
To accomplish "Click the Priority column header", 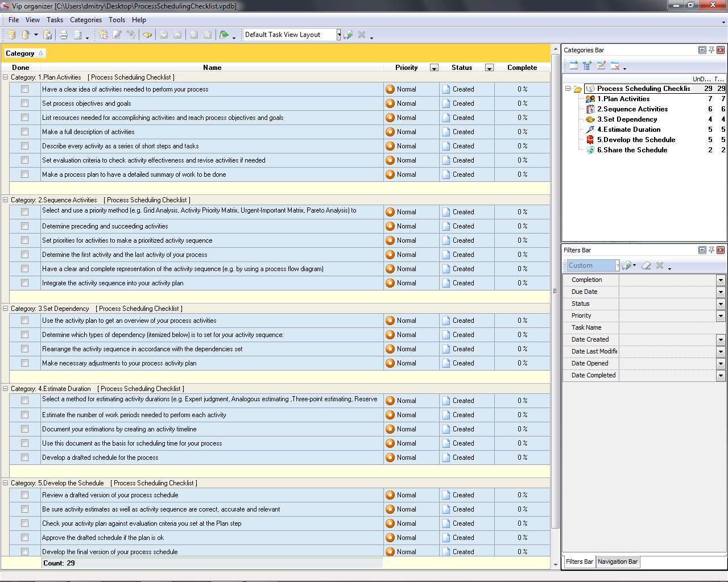I will [406, 68].
